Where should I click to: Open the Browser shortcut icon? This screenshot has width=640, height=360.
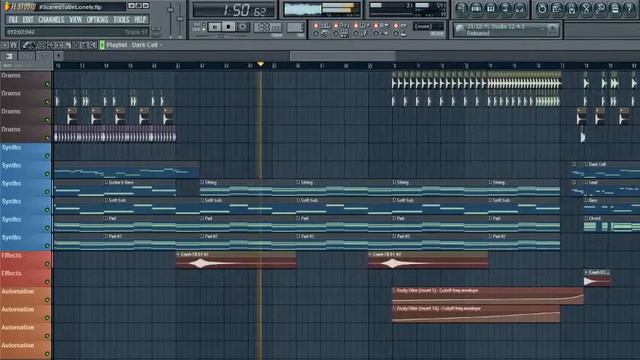click(505, 9)
